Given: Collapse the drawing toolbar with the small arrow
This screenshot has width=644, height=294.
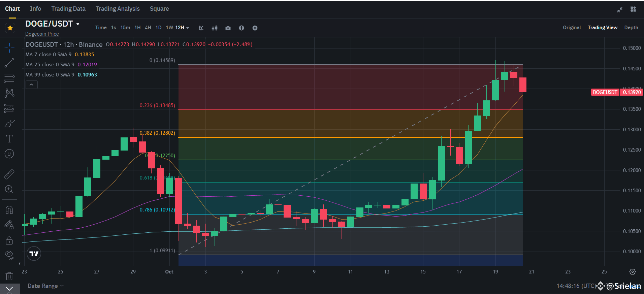Looking at the screenshot, I should pyautogui.click(x=20, y=264).
